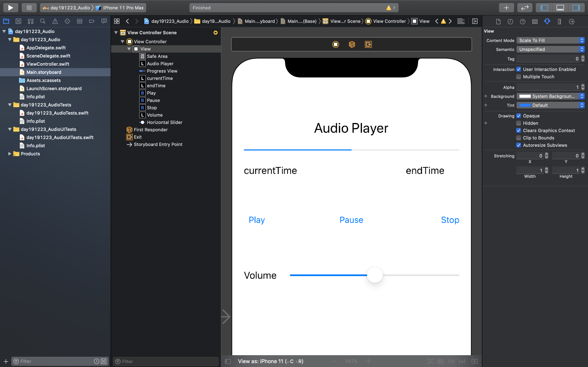Switch to the Find navigator magnifier tab
588x367 pixels.
tap(43, 21)
